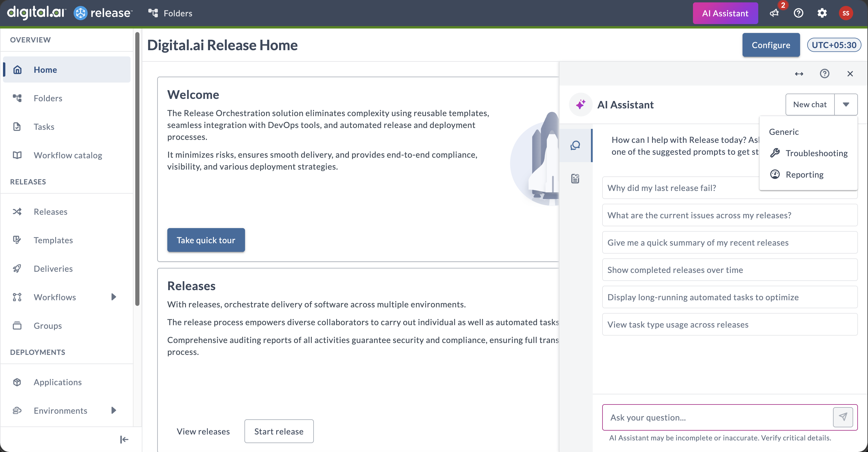Screen dimensions: 868x452
Task: Click the sidebar vertical scrollbar
Action: point(137,169)
